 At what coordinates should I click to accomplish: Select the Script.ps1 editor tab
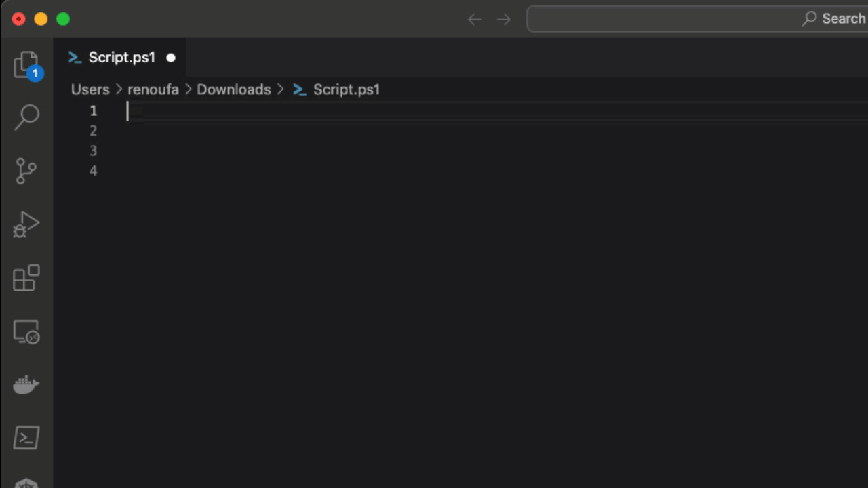[x=122, y=58]
